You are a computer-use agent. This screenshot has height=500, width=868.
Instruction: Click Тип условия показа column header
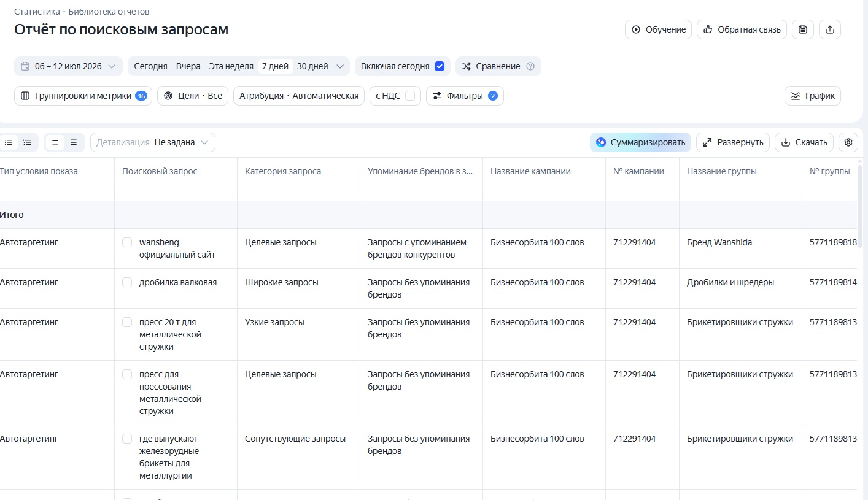coord(39,171)
